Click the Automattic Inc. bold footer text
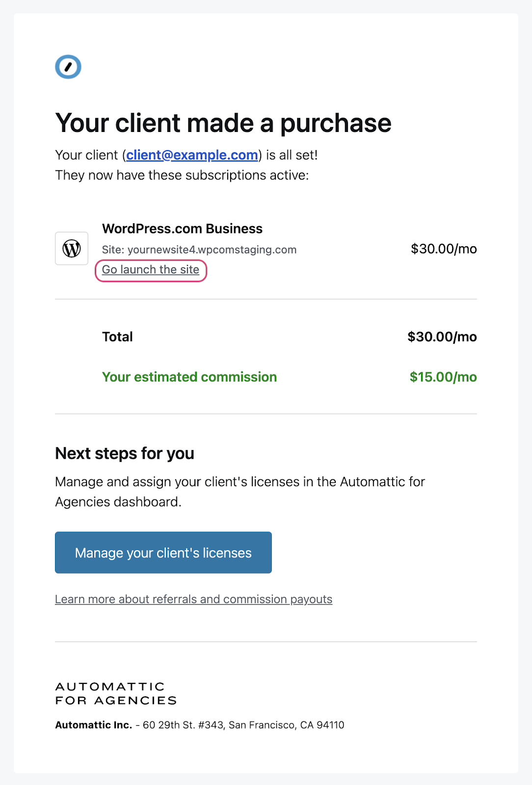Screen dimensions: 532x785 point(93,725)
